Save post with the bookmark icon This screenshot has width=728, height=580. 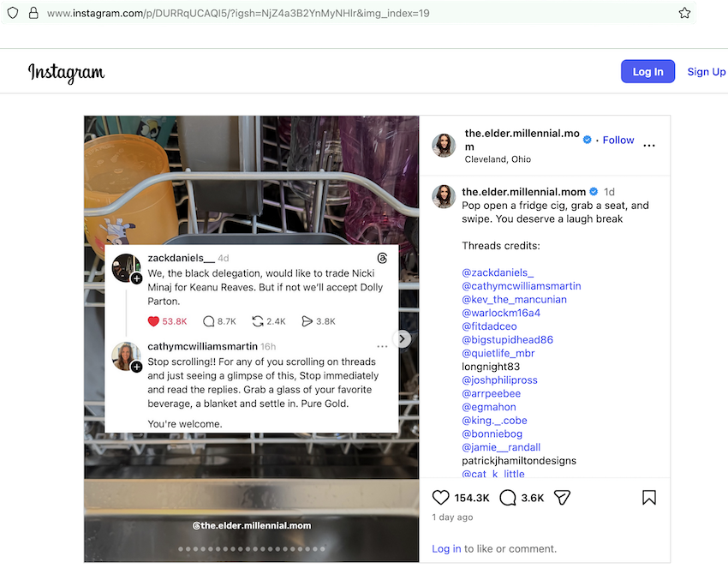point(649,498)
